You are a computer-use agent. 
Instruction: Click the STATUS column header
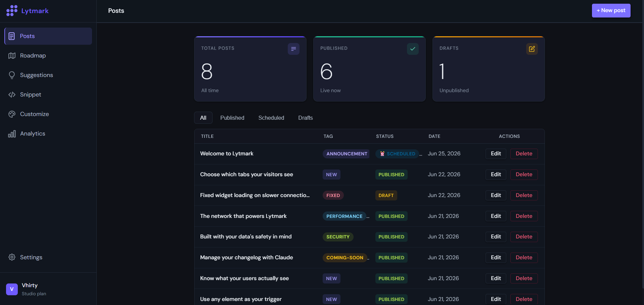[x=385, y=136]
